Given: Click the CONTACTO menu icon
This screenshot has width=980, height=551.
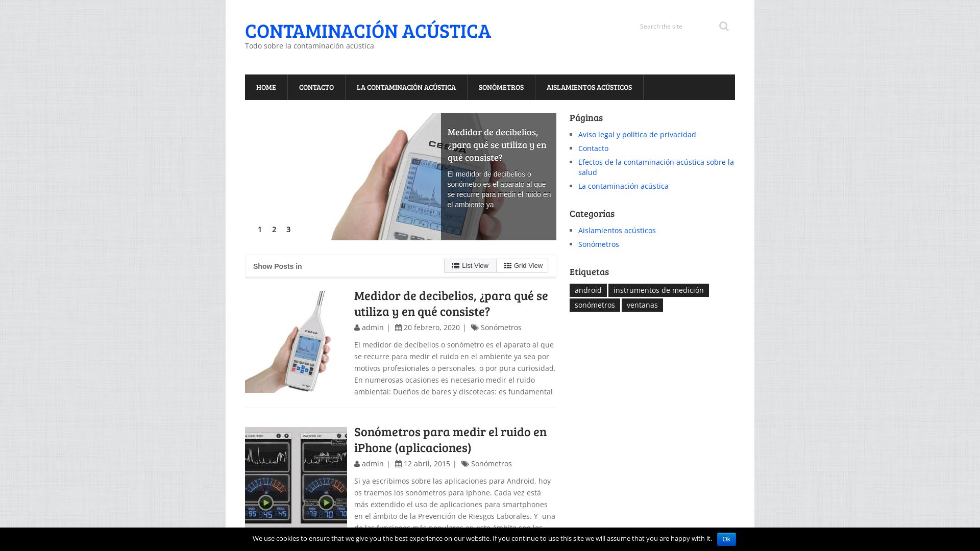Looking at the screenshot, I should point(316,87).
